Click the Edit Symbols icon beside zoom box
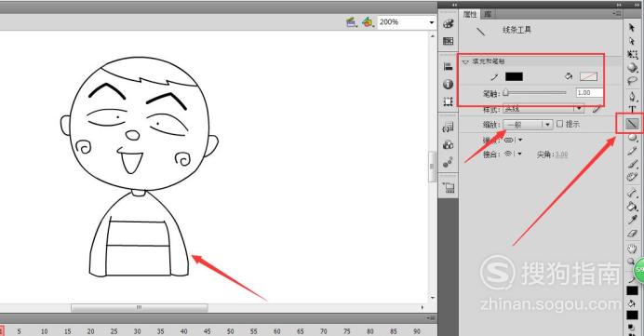 point(368,22)
